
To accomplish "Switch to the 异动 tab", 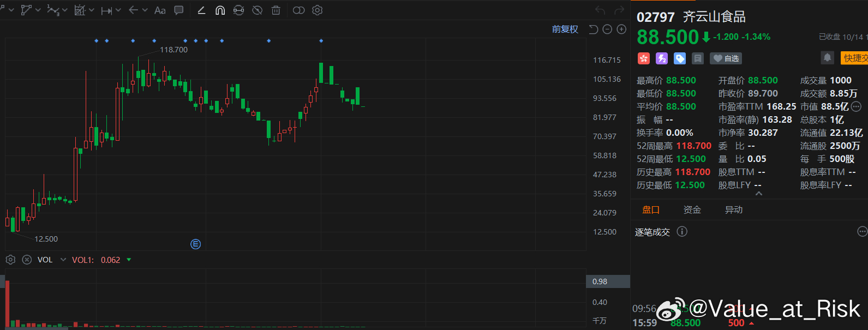I will coord(733,209).
